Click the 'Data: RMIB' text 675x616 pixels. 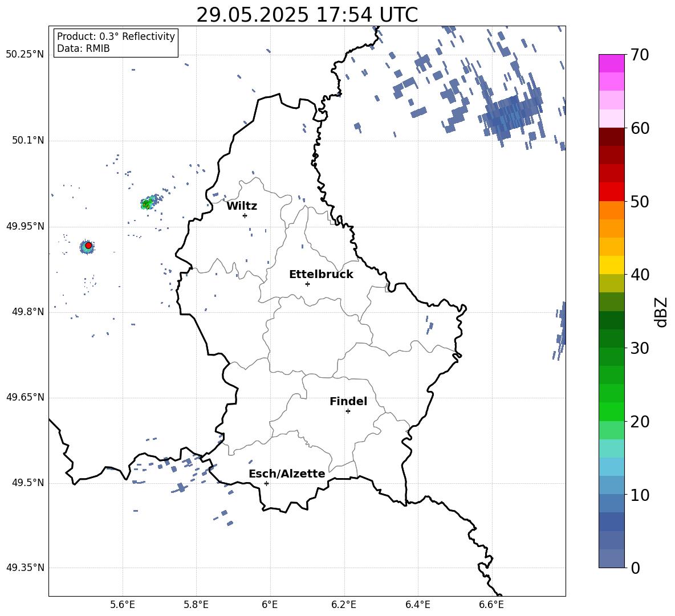83,48
